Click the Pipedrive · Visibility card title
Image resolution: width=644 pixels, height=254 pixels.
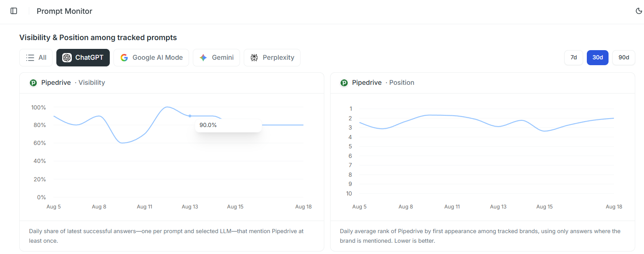73,83
